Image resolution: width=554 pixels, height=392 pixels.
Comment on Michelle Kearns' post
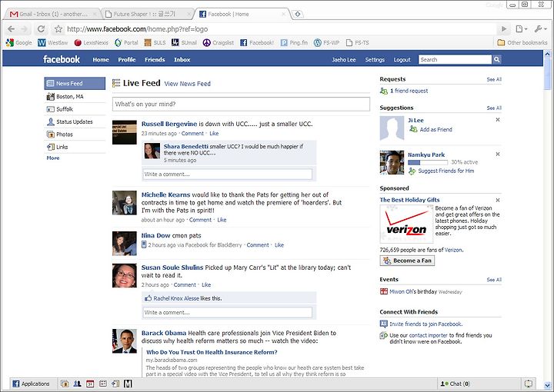click(200, 220)
